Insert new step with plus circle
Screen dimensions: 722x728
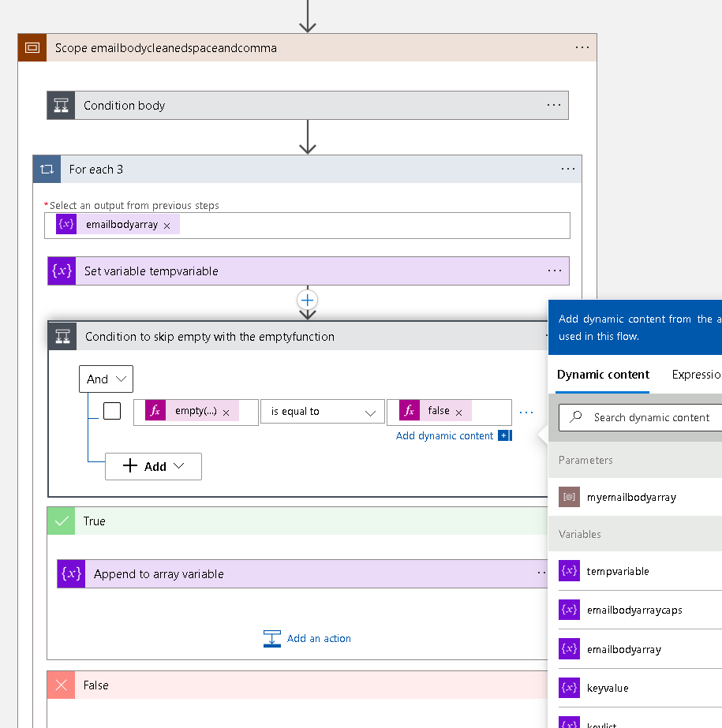pos(307,301)
